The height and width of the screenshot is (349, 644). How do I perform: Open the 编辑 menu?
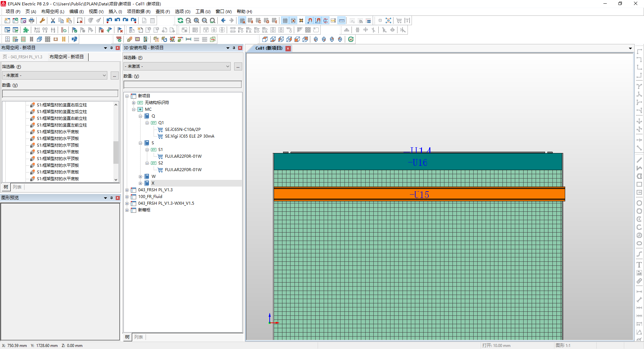(76, 11)
